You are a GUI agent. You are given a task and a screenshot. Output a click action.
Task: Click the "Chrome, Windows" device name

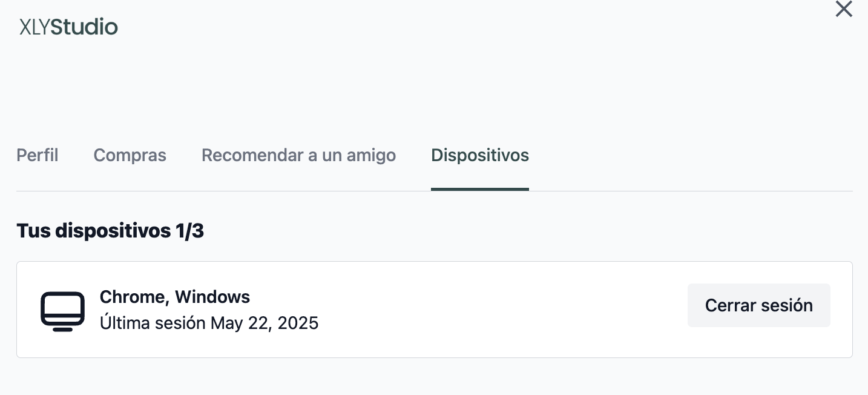(174, 297)
